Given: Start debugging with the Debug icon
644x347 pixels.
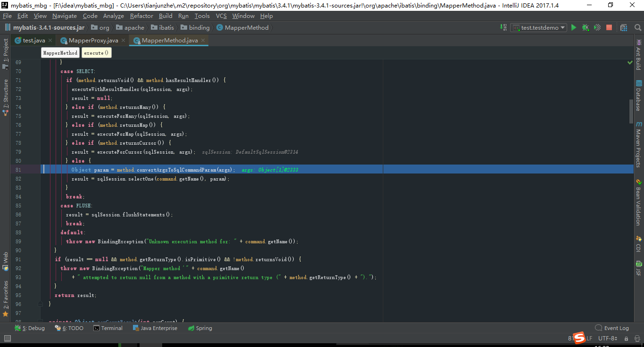Looking at the screenshot, I should click(585, 27).
